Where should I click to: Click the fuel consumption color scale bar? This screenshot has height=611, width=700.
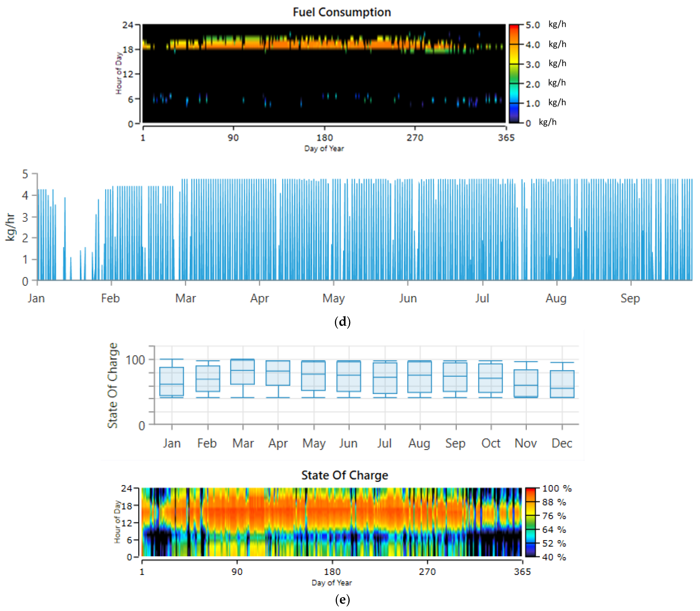pyautogui.click(x=513, y=73)
